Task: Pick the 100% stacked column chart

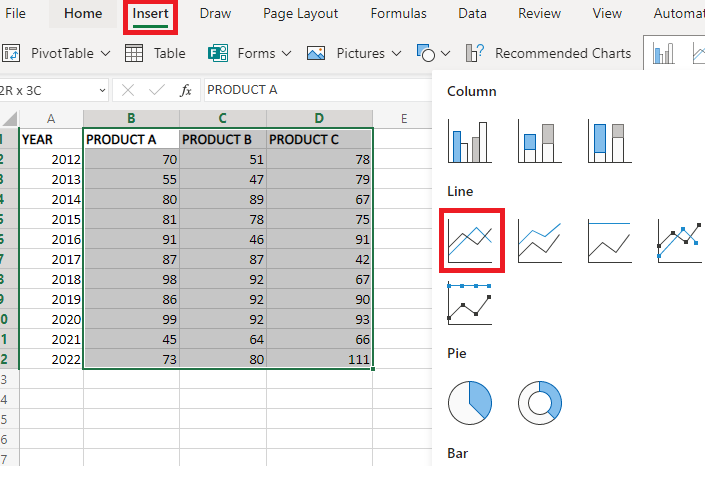Action: click(x=608, y=141)
